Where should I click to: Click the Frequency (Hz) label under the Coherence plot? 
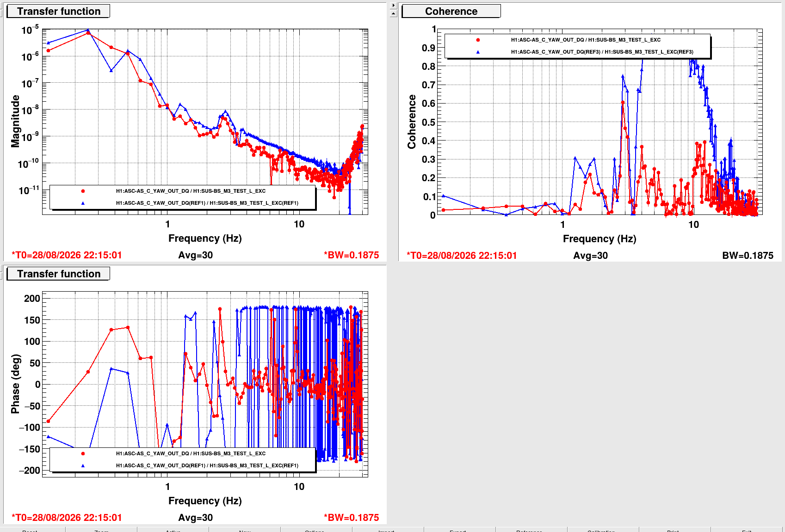tap(600, 238)
